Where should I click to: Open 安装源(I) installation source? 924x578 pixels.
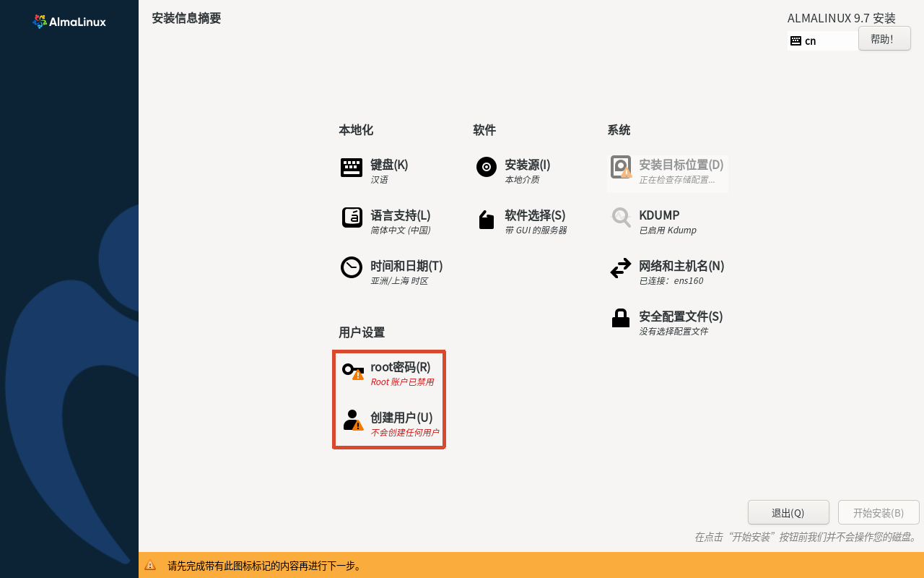[513, 171]
